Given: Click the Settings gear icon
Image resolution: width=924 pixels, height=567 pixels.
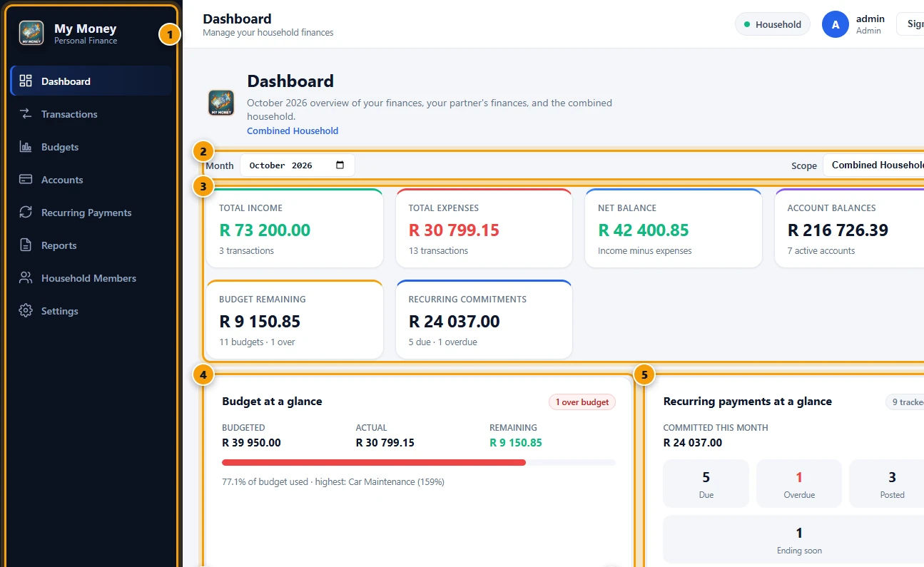Looking at the screenshot, I should [x=26, y=310].
